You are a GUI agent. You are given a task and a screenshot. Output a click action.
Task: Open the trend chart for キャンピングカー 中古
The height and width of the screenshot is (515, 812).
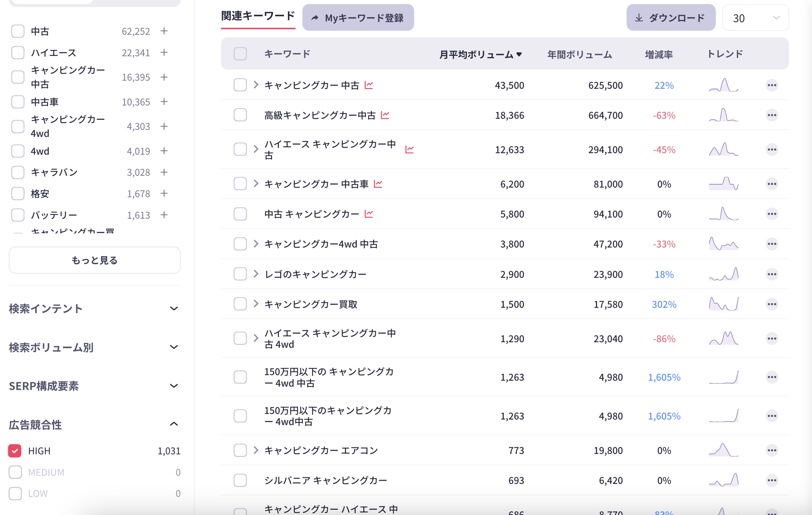(x=369, y=85)
